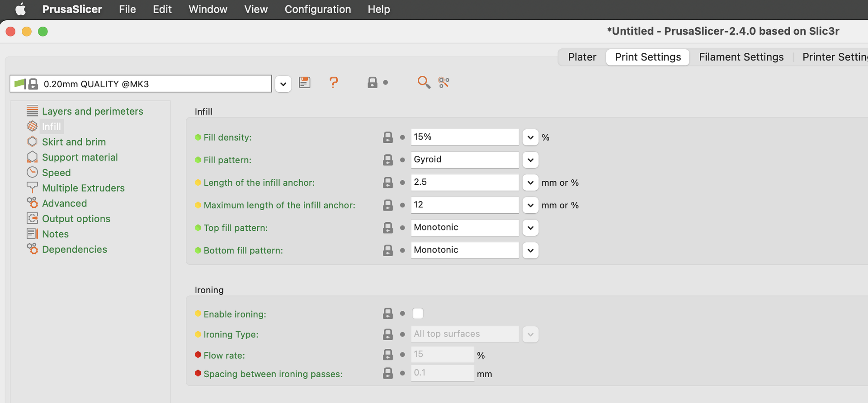This screenshot has width=868, height=403.
Task: Click the search settings magnifier icon
Action: point(424,82)
